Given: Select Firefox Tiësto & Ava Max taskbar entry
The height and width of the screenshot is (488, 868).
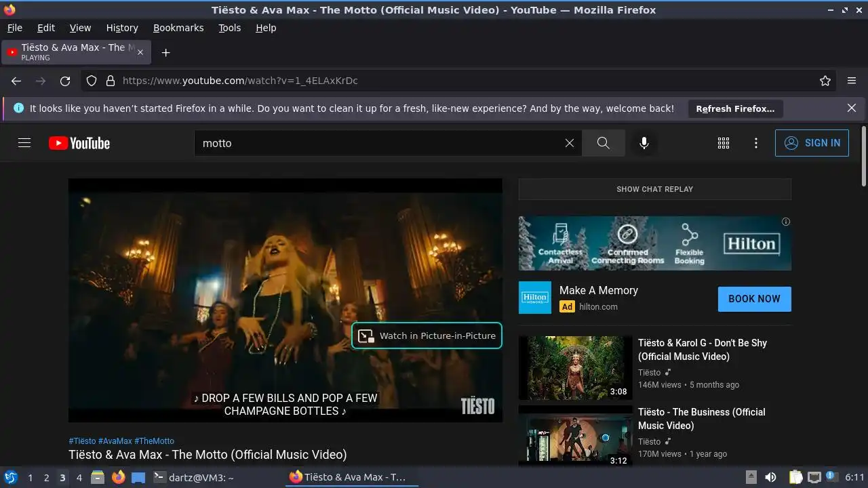Looking at the screenshot, I should (x=351, y=477).
